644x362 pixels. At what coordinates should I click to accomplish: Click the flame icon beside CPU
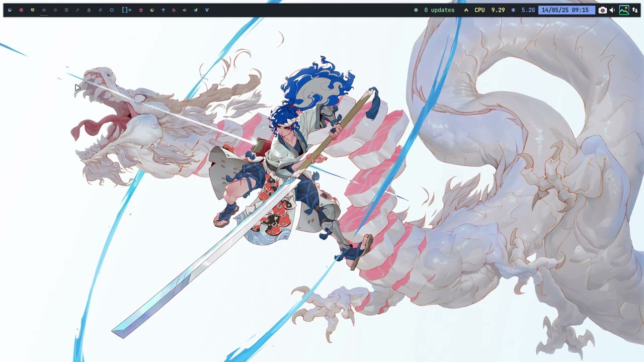point(466,10)
